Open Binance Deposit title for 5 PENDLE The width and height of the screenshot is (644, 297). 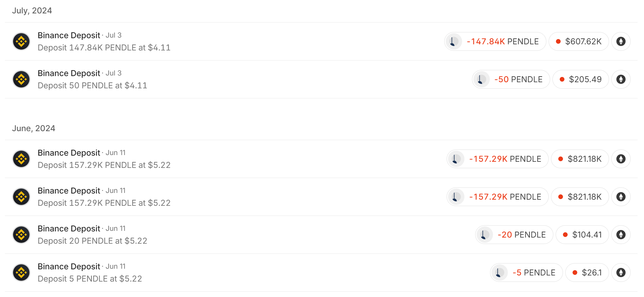pos(69,266)
